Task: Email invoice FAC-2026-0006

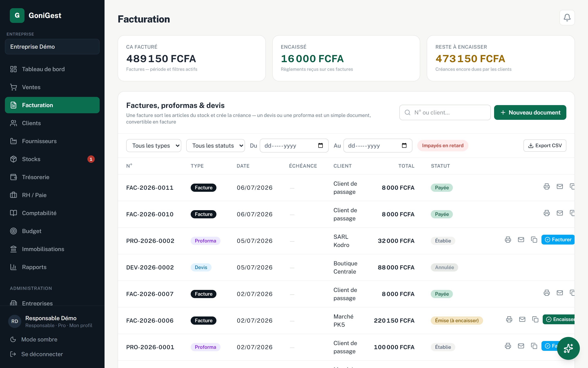Action: (x=522, y=319)
